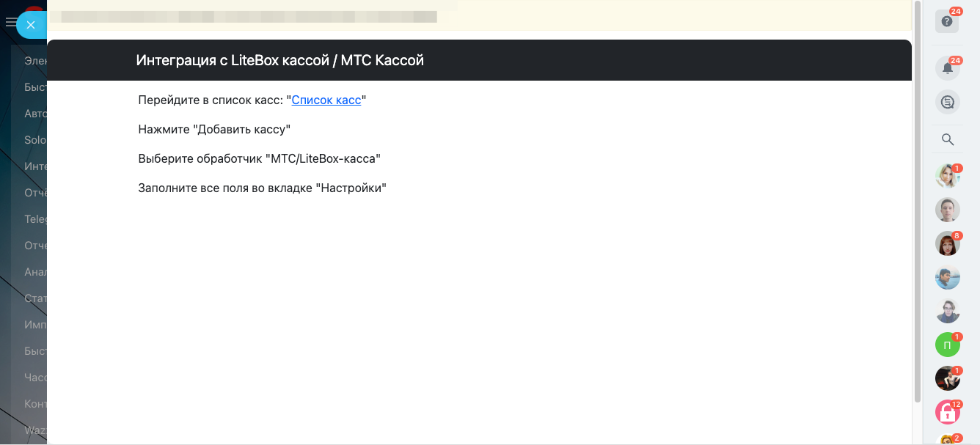Close the LiteBox integration side panel
Viewport: 980px width, 445px height.
31,25
